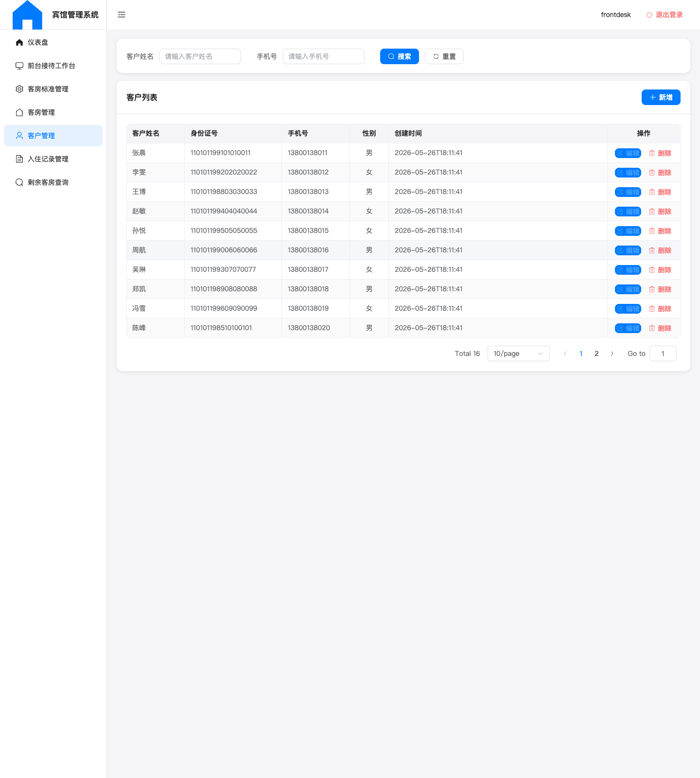Click the 客户姓名 search input field

(200, 56)
